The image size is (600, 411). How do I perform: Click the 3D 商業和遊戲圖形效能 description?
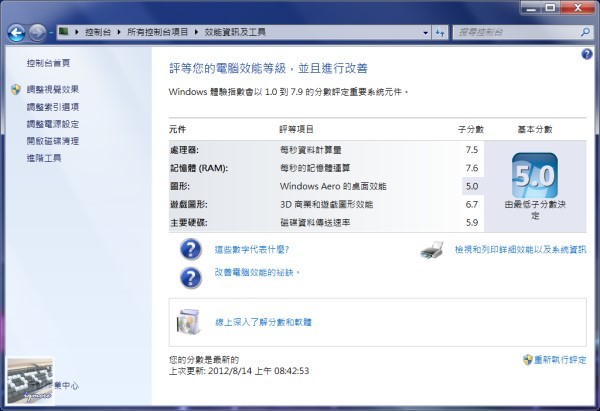(x=326, y=204)
